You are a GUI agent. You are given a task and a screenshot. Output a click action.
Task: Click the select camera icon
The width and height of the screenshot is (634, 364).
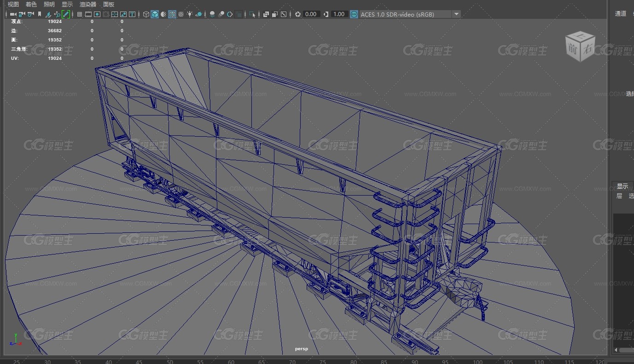point(13,14)
